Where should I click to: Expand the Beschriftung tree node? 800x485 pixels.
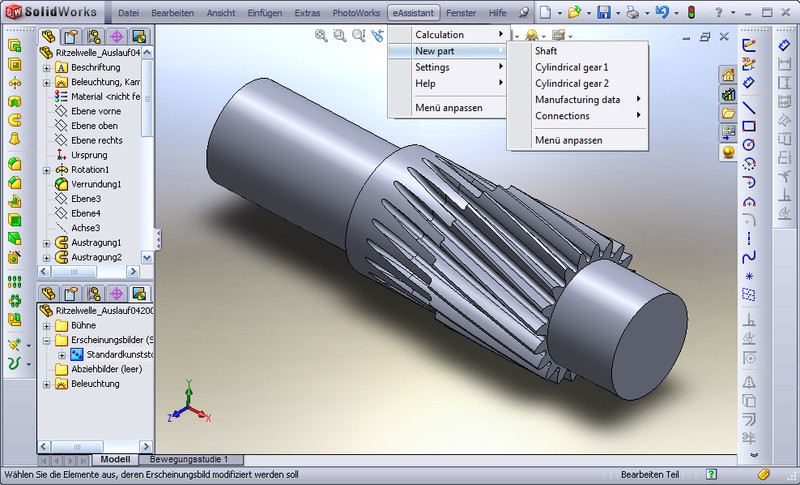[x=46, y=67]
